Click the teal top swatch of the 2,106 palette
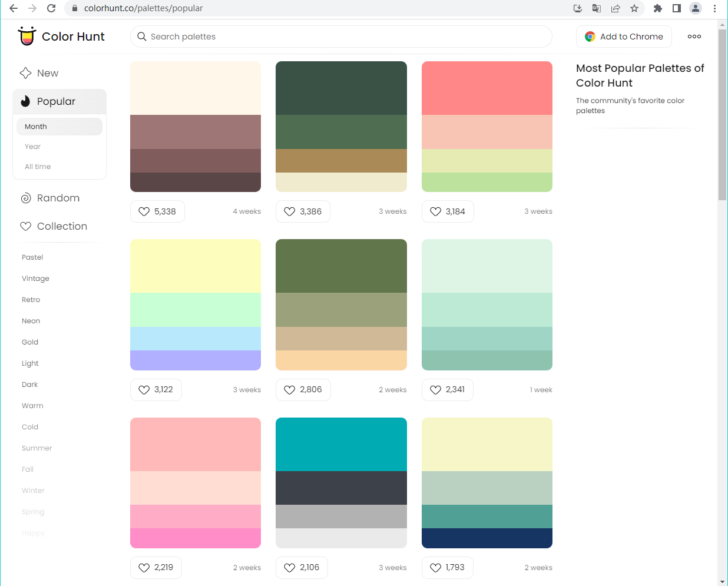Image resolution: width=728 pixels, height=586 pixels. pyautogui.click(x=341, y=444)
